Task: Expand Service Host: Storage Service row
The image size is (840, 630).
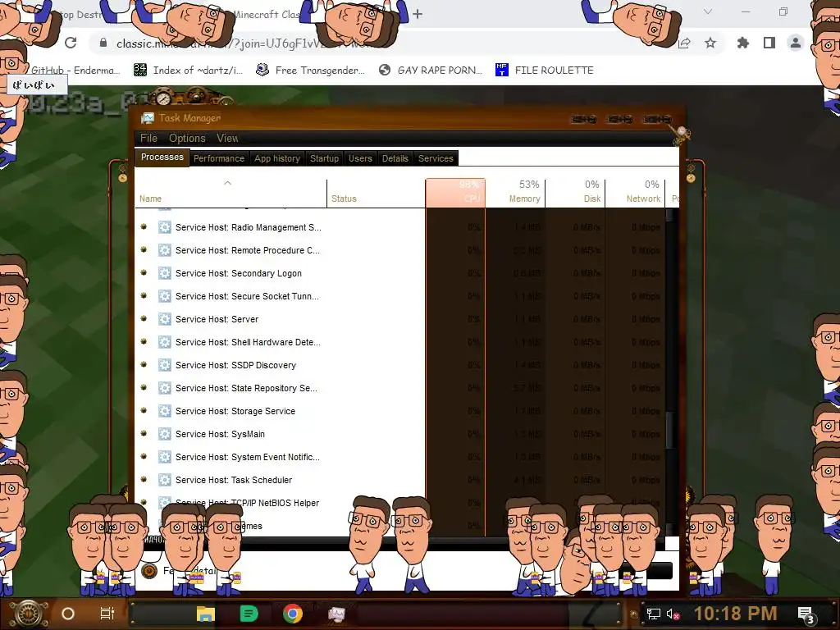Action: 144,412
